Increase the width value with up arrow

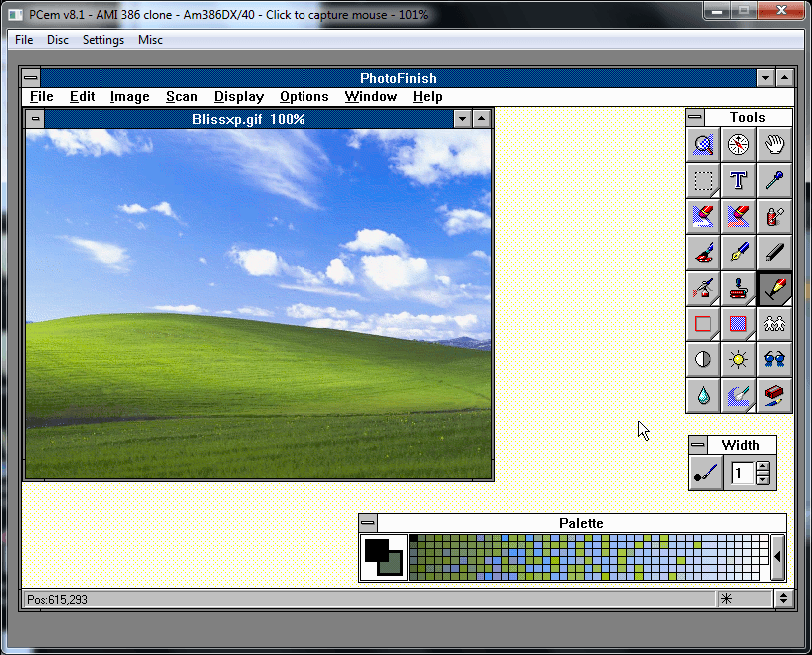point(763,467)
